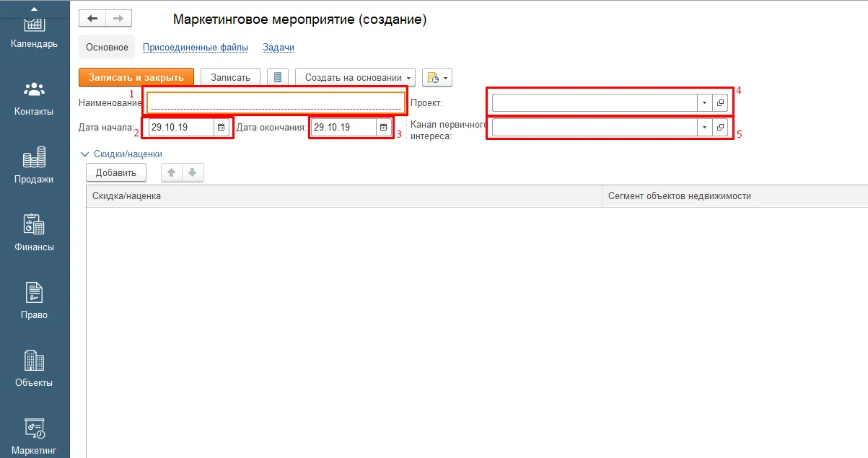Screen dimensions: 868x458
Task: Click into the Наименование text field
Action: 276,102
